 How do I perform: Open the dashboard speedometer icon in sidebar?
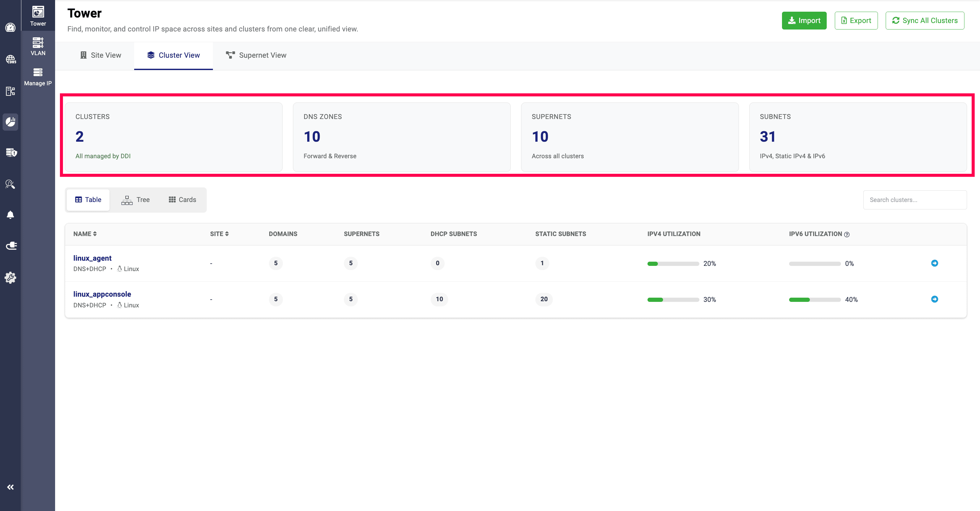coord(10,27)
